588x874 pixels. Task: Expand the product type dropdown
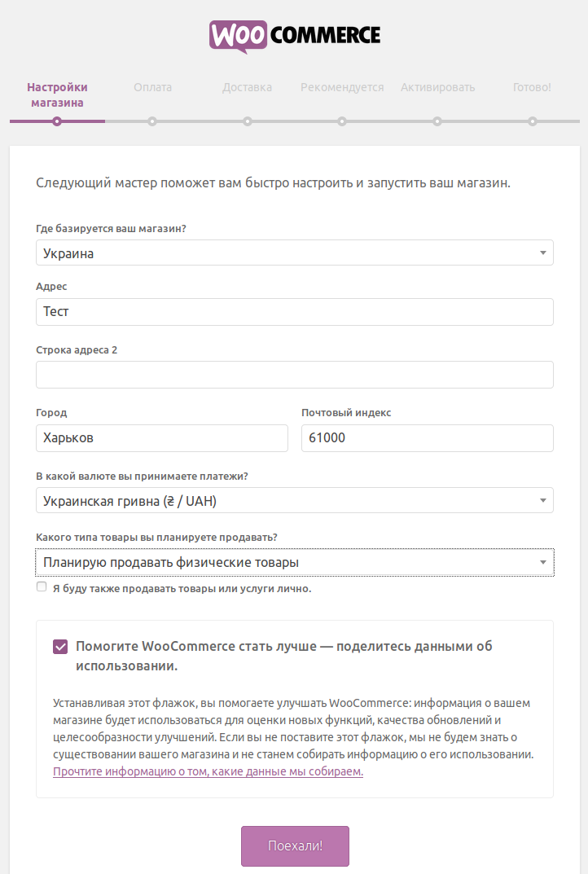[x=294, y=562]
